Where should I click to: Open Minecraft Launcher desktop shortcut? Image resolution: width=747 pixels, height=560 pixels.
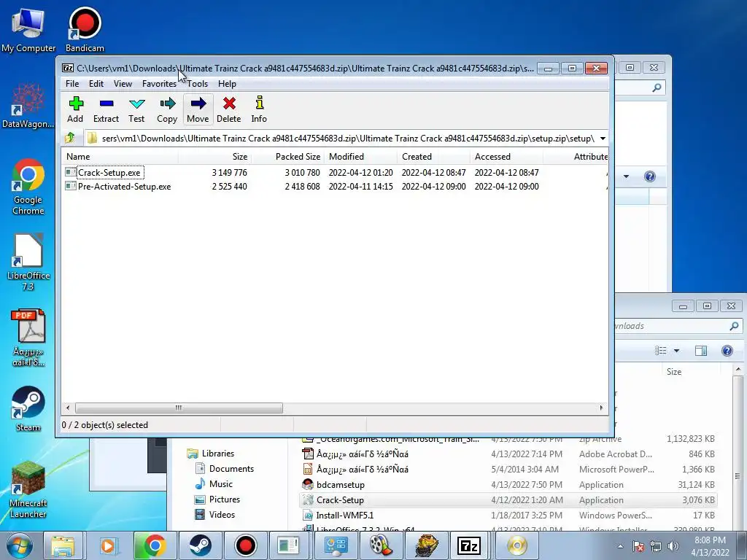point(28,489)
